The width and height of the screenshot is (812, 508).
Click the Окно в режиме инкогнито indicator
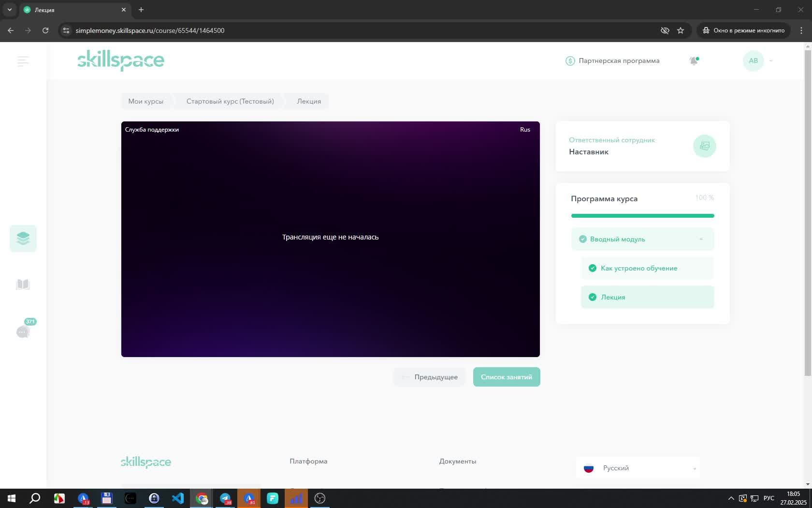(x=744, y=30)
